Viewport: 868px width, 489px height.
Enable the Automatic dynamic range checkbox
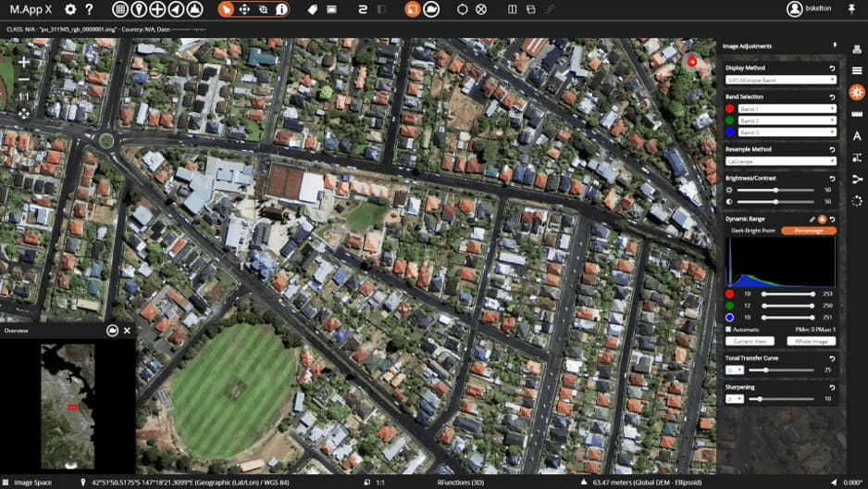point(729,329)
